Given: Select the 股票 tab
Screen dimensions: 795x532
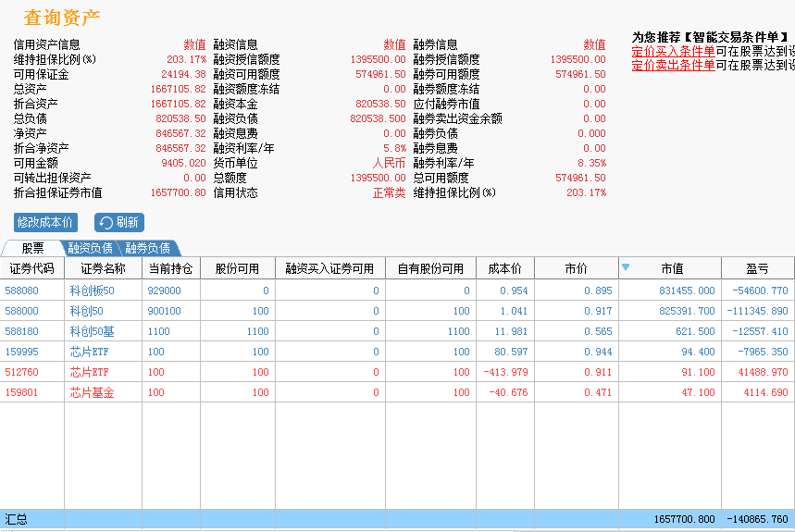Looking at the screenshot, I should [32, 248].
